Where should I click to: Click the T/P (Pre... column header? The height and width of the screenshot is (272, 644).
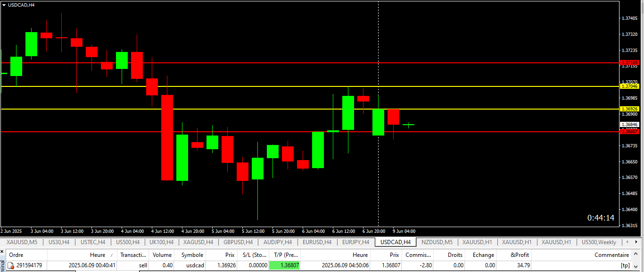284,255
